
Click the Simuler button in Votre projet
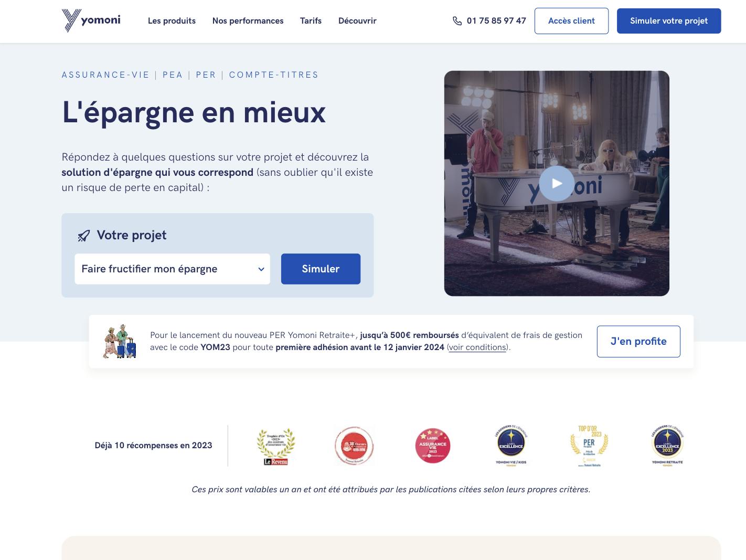tap(321, 269)
